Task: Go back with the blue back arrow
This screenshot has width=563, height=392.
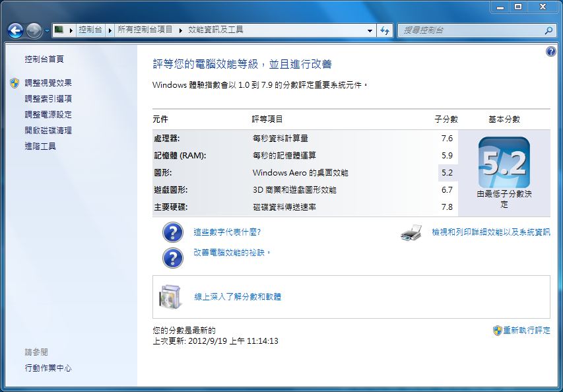Action: click(15, 31)
